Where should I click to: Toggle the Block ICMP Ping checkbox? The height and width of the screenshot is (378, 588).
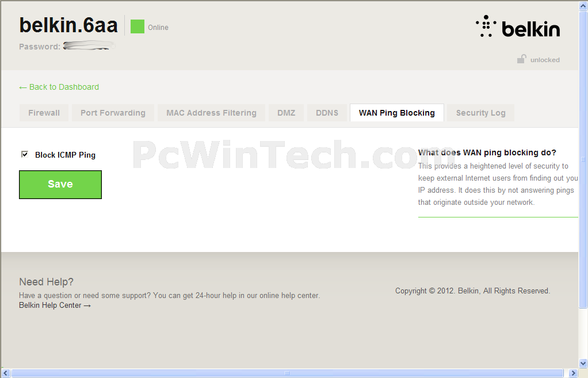point(25,154)
